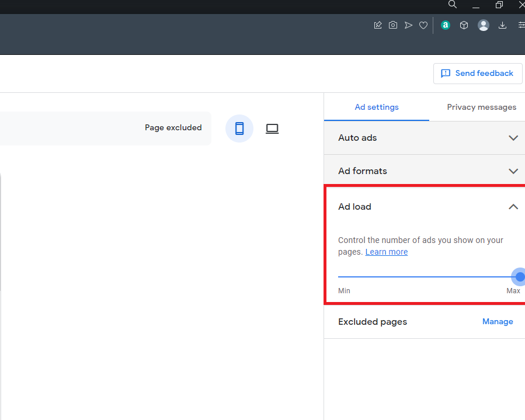Click the send arrow icon
Viewport: 525px width, 420px height.
[408, 25]
